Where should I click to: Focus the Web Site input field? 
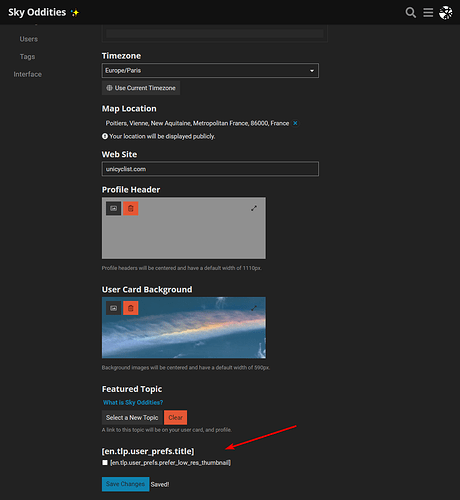(210, 169)
